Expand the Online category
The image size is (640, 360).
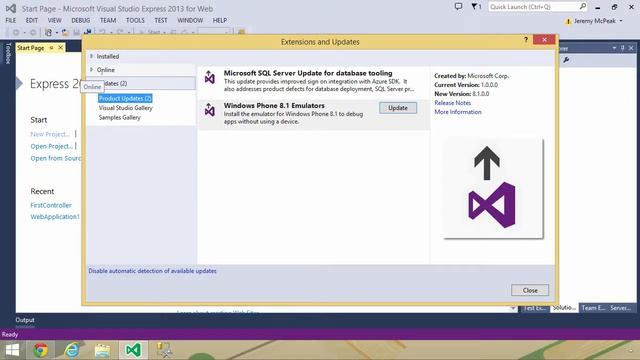coord(91,70)
